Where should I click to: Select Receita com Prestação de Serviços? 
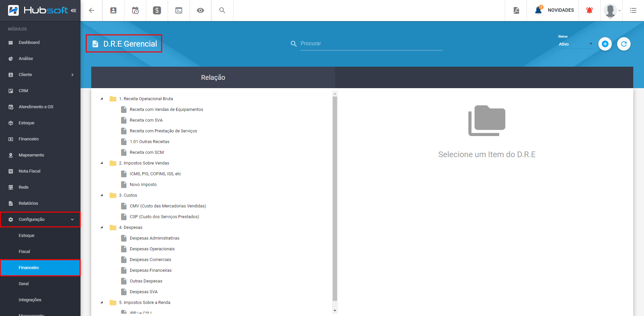163,131
